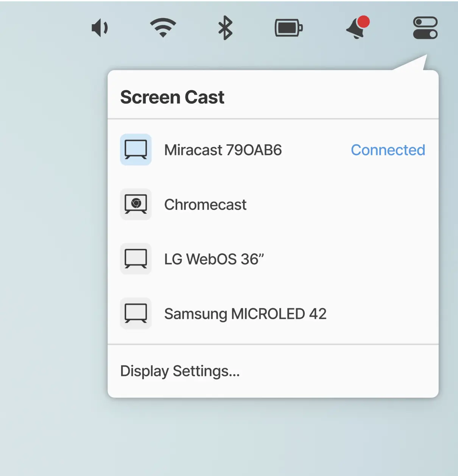Toggle the control center switches icon
The height and width of the screenshot is (476, 458).
425,28
